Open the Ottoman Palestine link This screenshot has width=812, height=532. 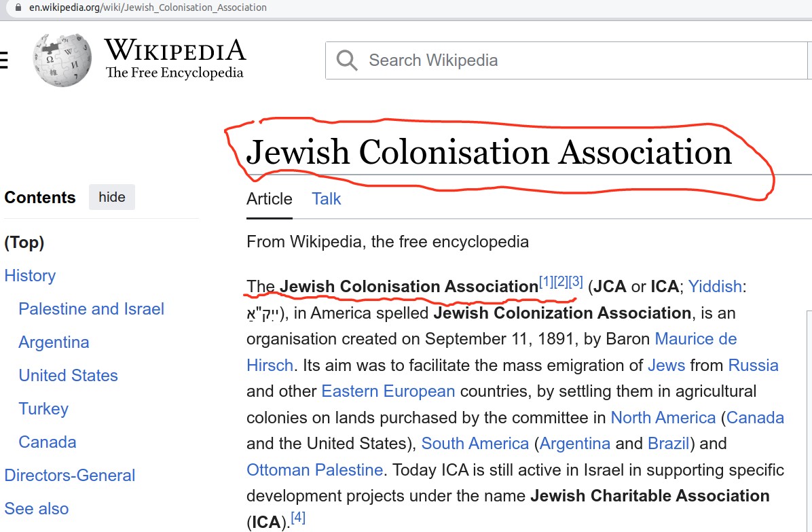click(315, 469)
